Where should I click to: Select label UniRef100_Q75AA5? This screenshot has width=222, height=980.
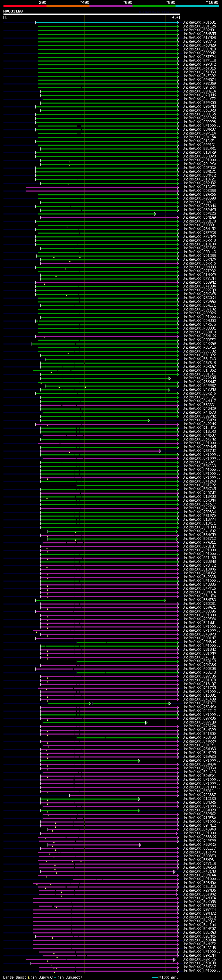(199, 302)
